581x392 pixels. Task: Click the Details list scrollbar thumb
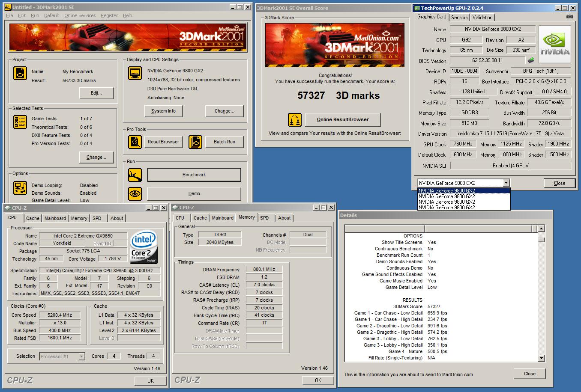pos(541,239)
